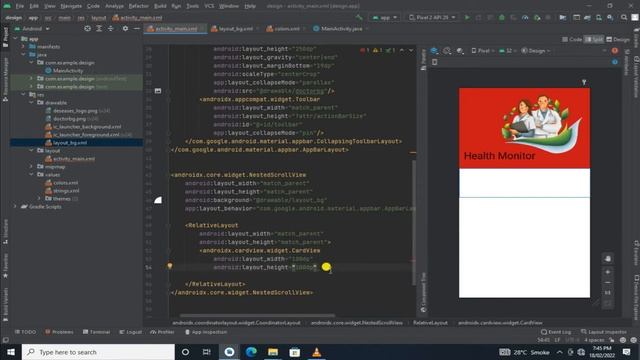Click the Windows search box
This screenshot has height=360, width=640.
point(98,352)
